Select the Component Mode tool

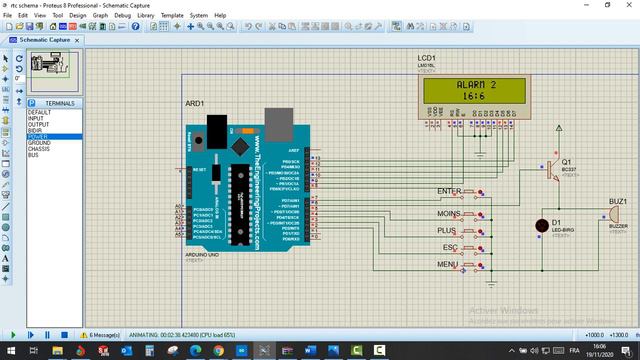pos(6,69)
